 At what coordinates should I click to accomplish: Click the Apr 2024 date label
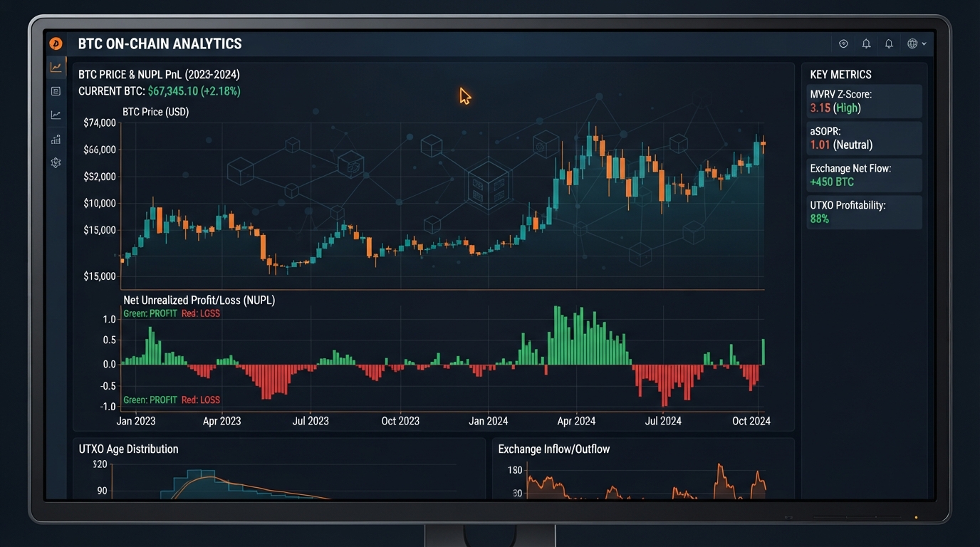tap(576, 421)
